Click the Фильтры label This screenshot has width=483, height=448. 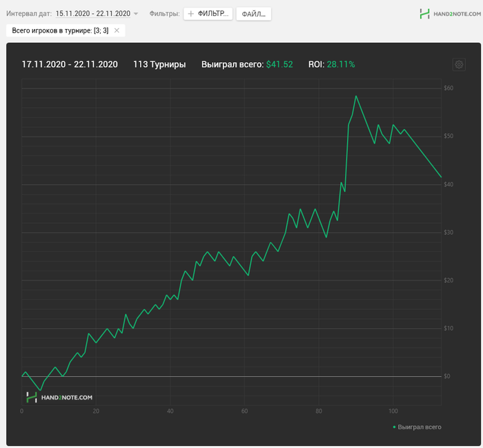164,14
